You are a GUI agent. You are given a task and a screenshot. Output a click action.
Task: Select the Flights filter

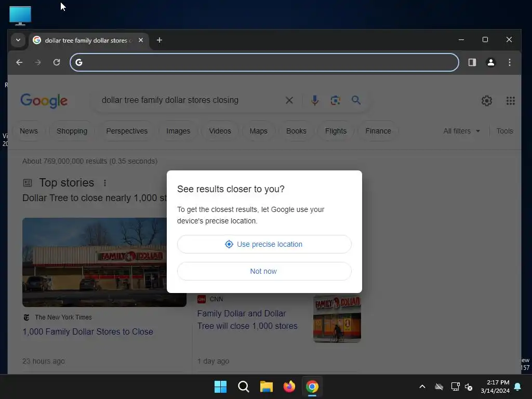(x=336, y=131)
